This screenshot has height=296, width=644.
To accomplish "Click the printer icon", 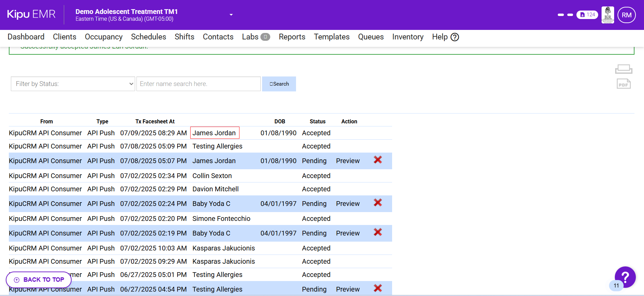I will point(623,69).
